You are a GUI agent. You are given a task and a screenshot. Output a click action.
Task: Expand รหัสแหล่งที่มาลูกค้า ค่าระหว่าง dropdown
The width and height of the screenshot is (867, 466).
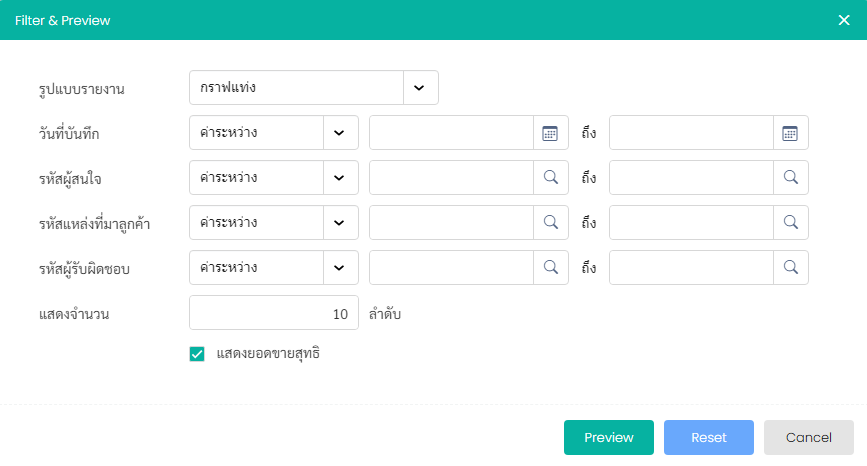274,222
